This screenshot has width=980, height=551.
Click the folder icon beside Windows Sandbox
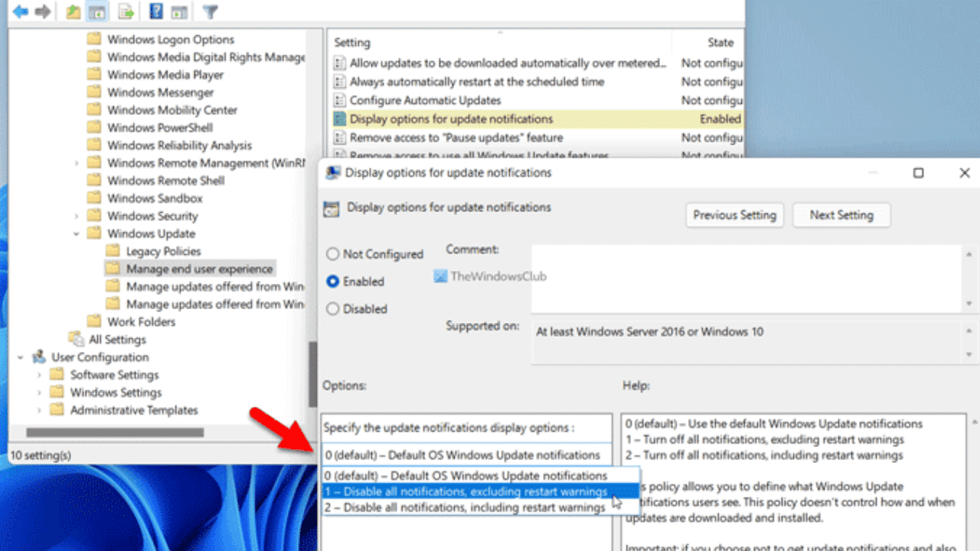(x=94, y=198)
